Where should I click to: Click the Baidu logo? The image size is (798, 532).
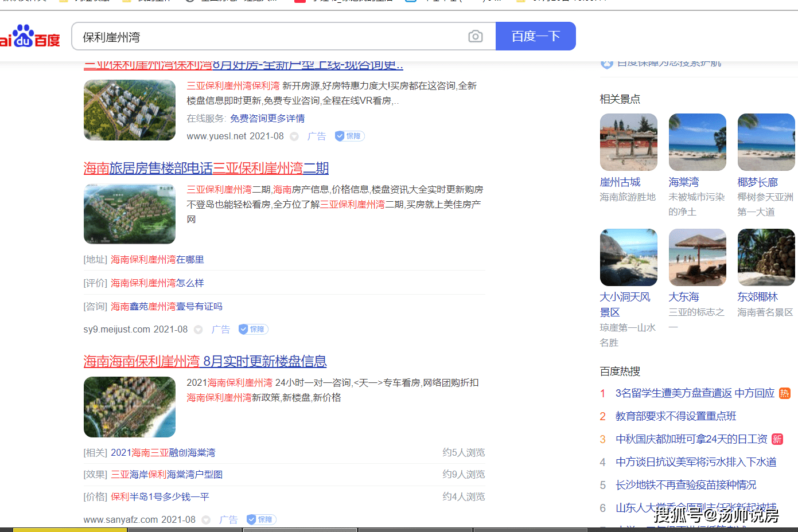click(30, 37)
